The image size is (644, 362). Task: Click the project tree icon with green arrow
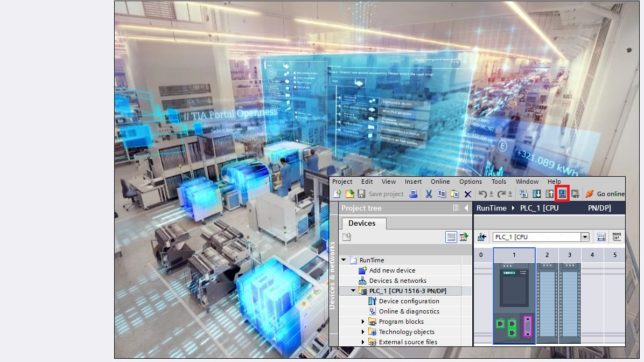click(x=464, y=237)
